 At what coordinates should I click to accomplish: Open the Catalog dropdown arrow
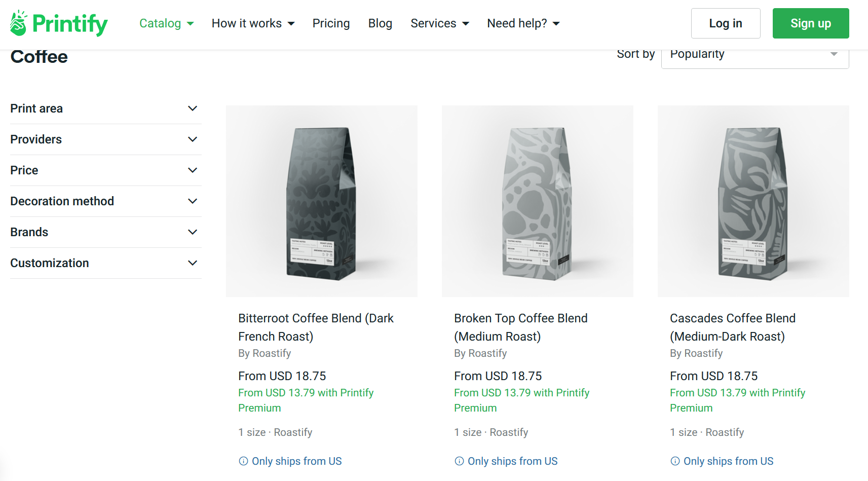(190, 23)
